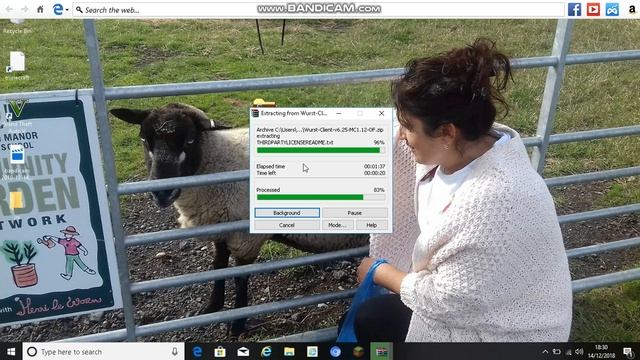Open File Explorer from the taskbar
This screenshot has height=360, width=640.
coord(289,351)
